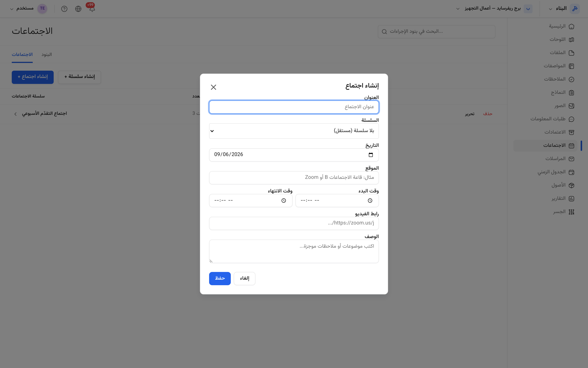The width and height of the screenshot is (588, 368).
Task: Switch to the البنود tab
Action: click(x=46, y=54)
